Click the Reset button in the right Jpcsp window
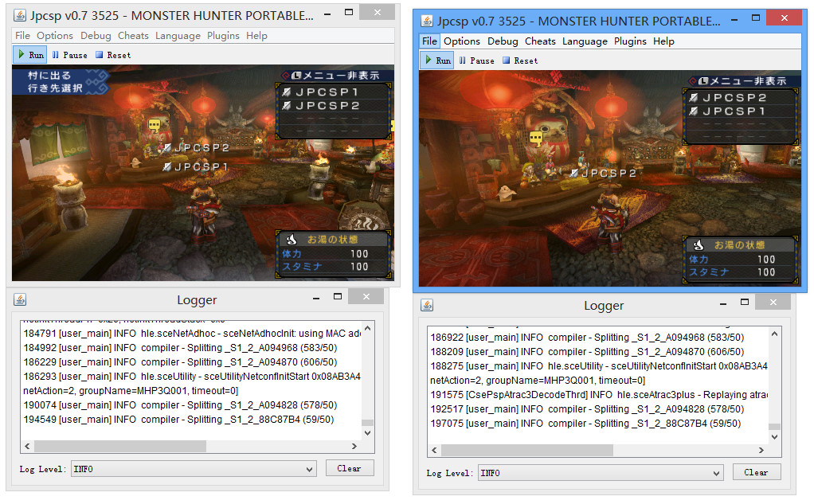This screenshot has width=814, height=504. (x=520, y=61)
